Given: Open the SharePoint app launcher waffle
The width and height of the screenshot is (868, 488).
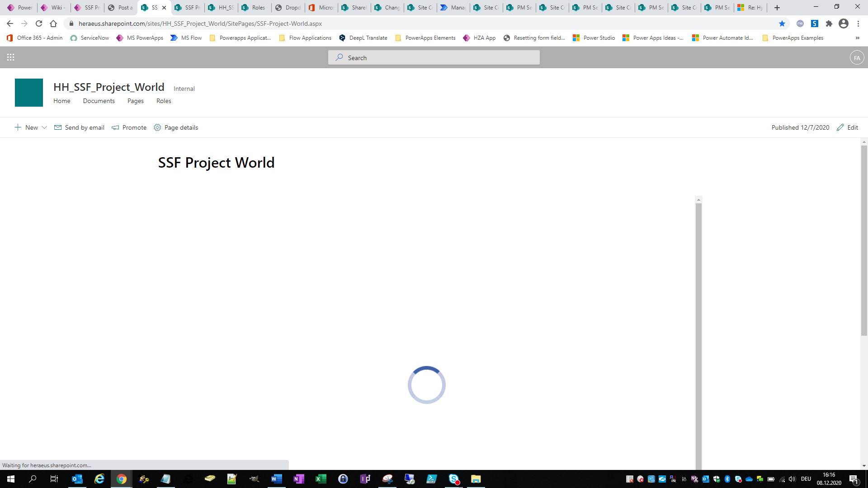Looking at the screenshot, I should pyautogui.click(x=11, y=57).
